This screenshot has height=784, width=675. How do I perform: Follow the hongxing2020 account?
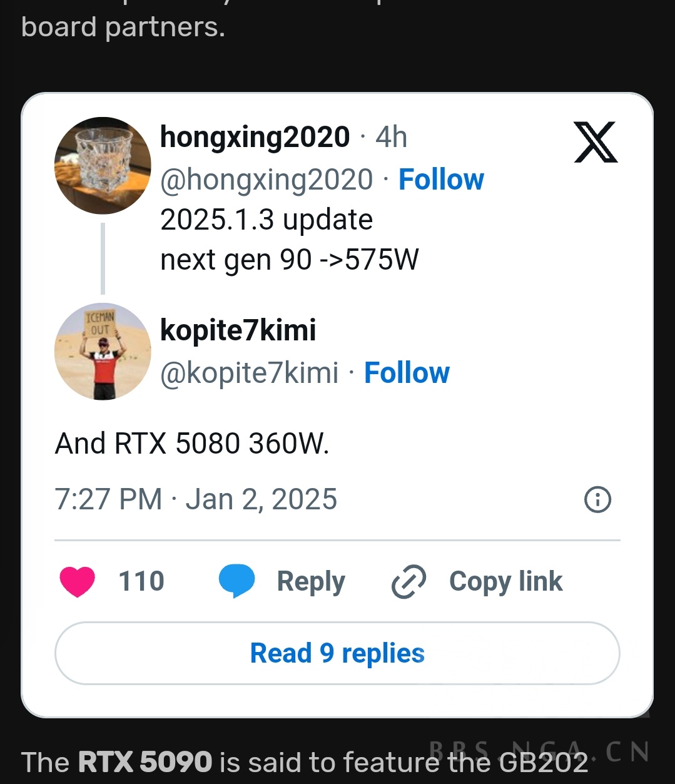pos(441,180)
